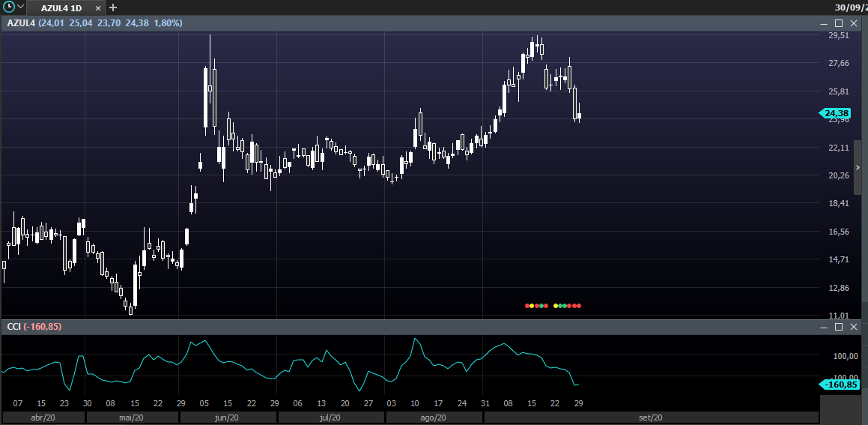
Task: Click the -160,85 CCI value tag
Action: pos(838,385)
